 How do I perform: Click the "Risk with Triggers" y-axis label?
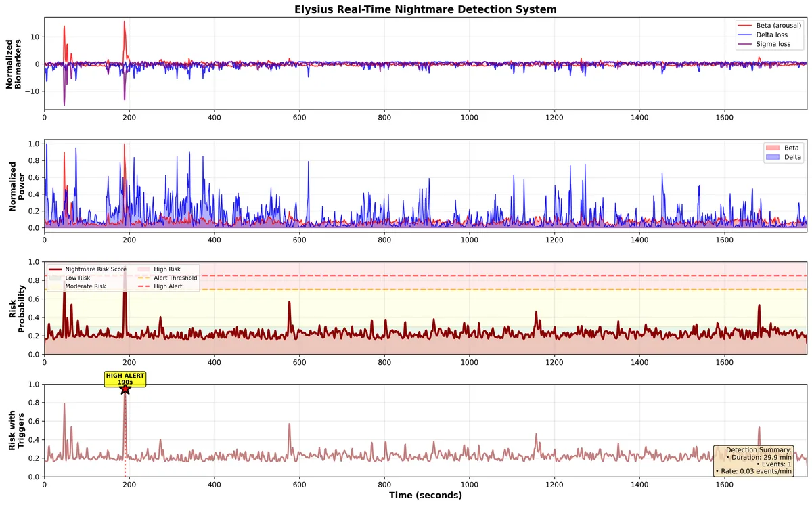click(16, 431)
